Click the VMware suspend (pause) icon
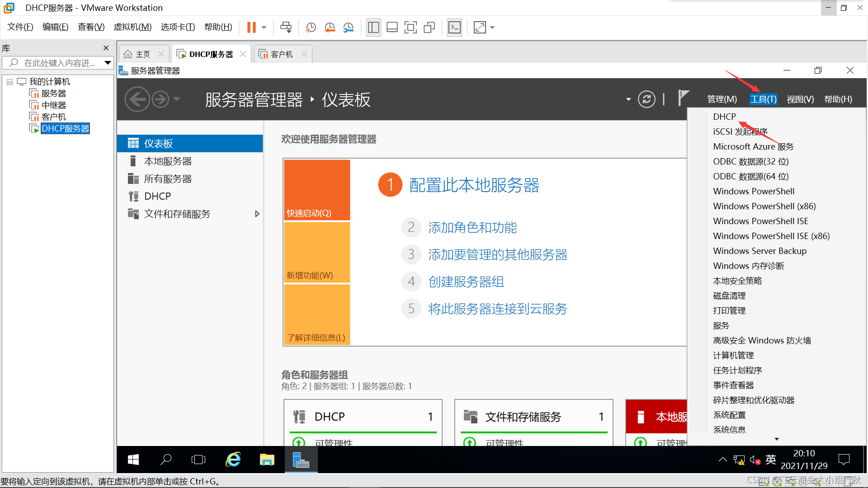Viewport: 868px width, 488px height. click(x=251, y=28)
